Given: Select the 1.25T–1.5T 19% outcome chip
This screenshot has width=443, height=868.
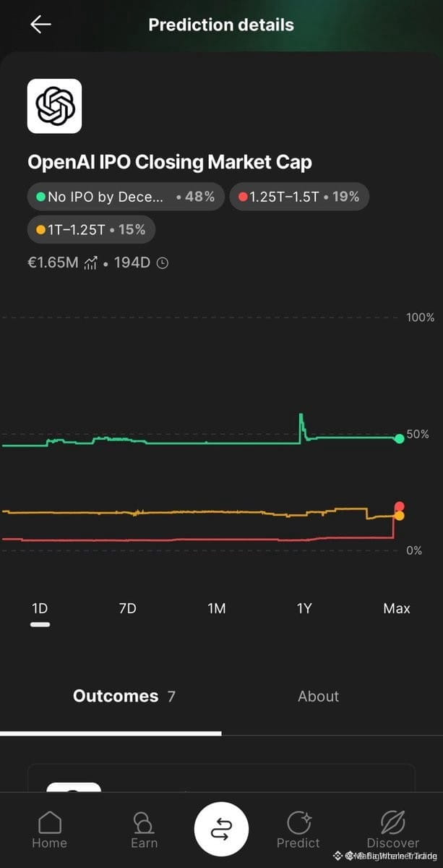Looking at the screenshot, I should pyautogui.click(x=300, y=196).
